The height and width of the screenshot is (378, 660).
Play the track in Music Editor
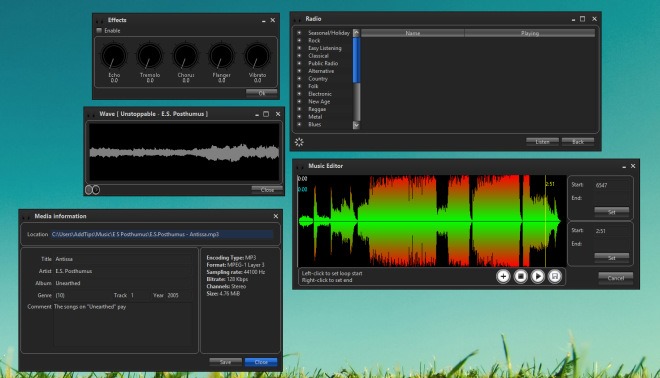tap(538, 276)
